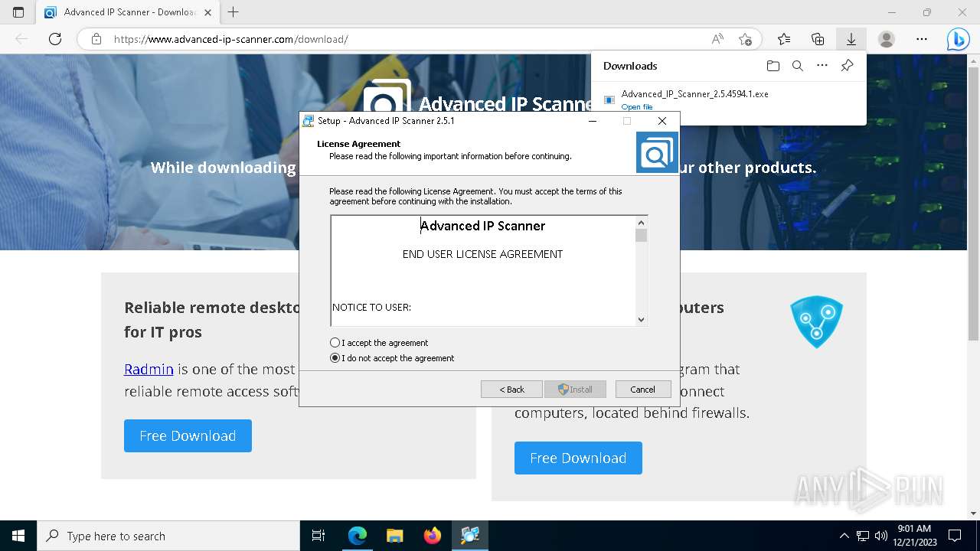
Task: Open the Bing chat sidebar
Action: coord(958,39)
